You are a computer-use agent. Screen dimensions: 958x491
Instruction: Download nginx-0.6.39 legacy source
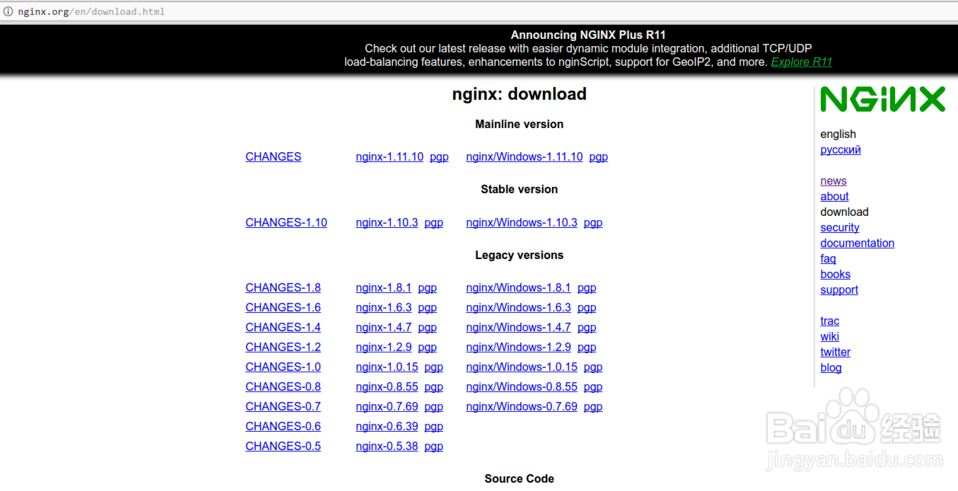[x=386, y=426]
